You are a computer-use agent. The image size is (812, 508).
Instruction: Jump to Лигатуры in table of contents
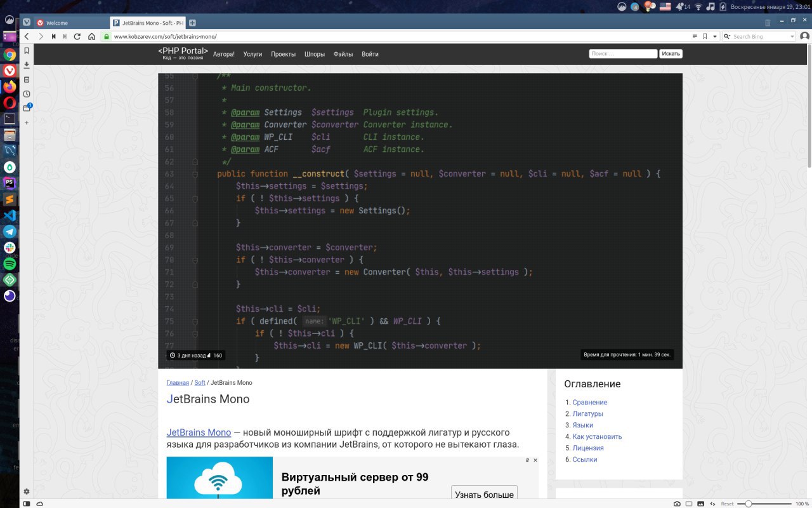pyautogui.click(x=587, y=414)
